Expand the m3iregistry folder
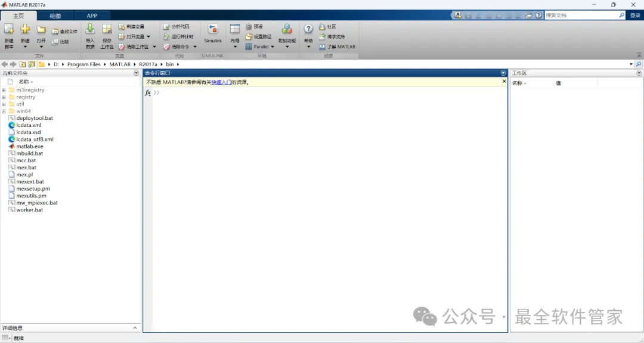 coord(4,90)
